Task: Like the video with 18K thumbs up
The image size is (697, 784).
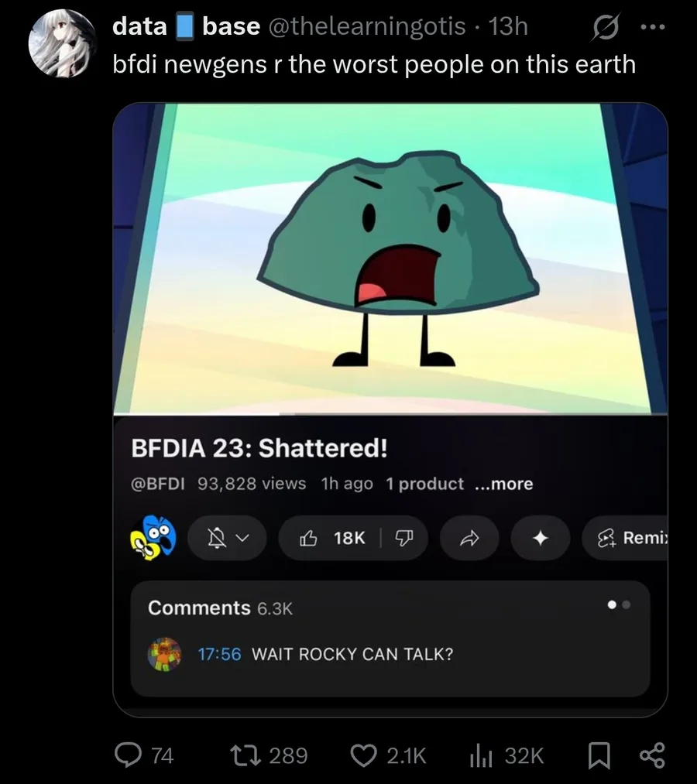Action: [331, 538]
